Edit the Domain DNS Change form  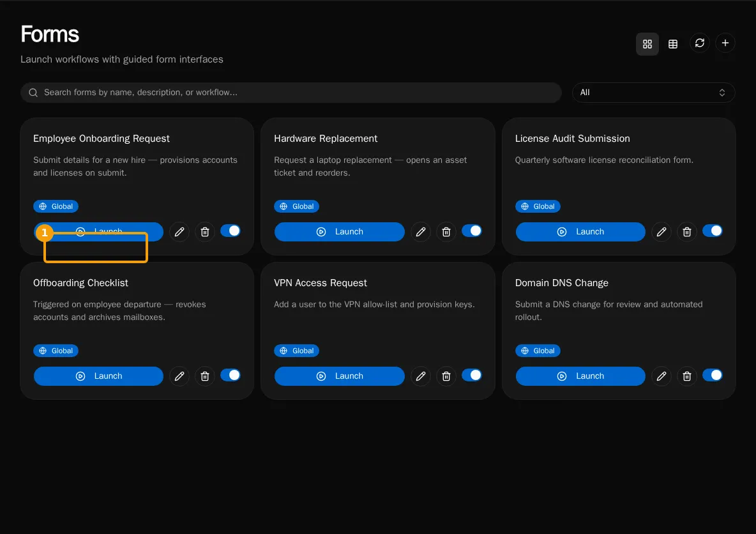click(x=661, y=376)
